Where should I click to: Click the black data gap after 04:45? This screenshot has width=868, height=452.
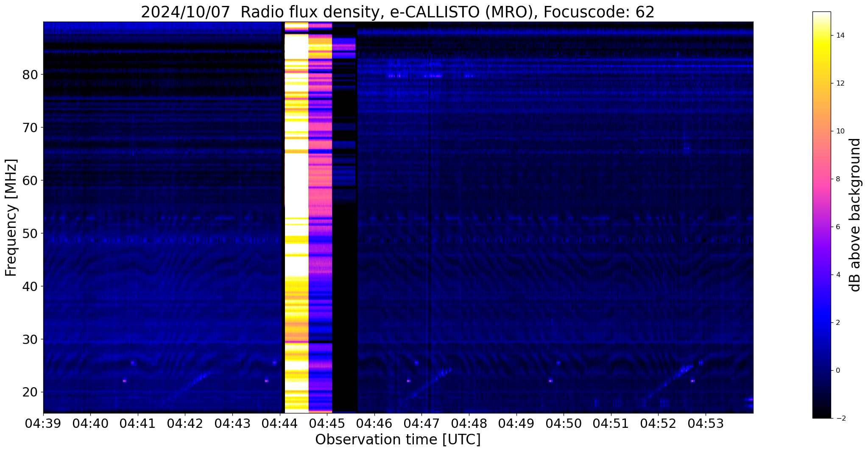click(x=345, y=217)
